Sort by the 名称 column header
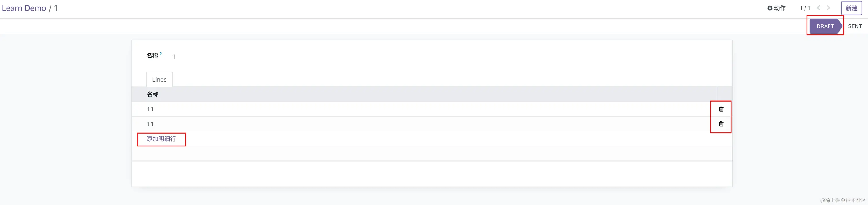Viewport: 868px width, 205px height. 153,94
